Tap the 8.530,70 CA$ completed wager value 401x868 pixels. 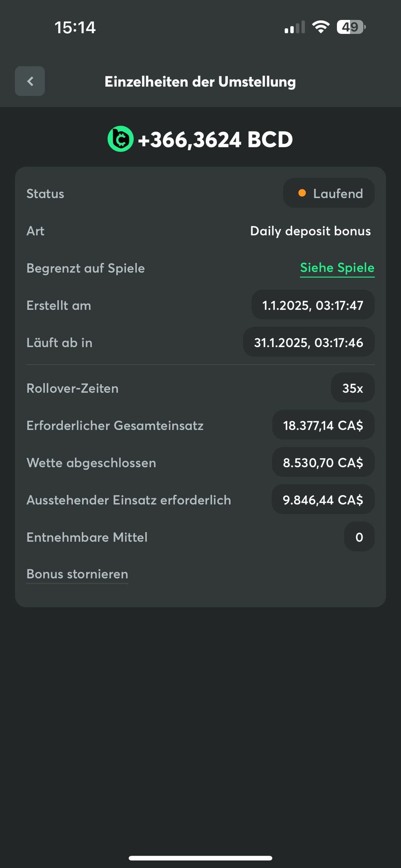coord(323,462)
